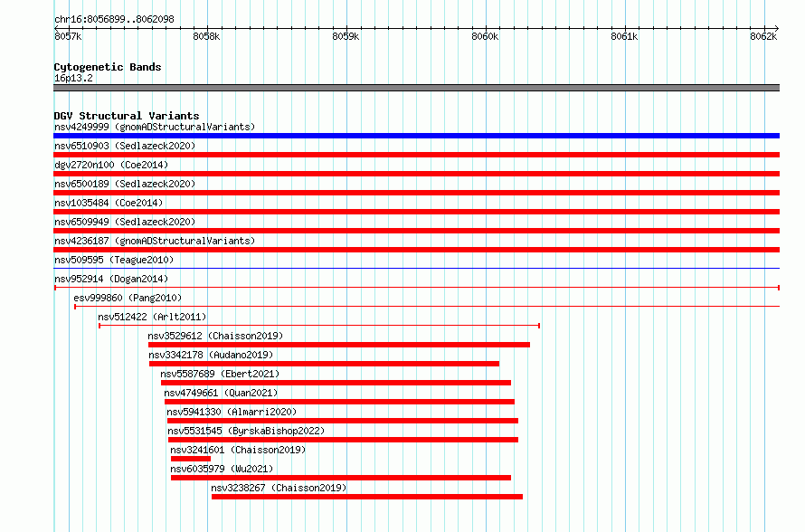Open nsv3342178 (Audano2019) label
This screenshot has height=532, width=805.
(211, 355)
